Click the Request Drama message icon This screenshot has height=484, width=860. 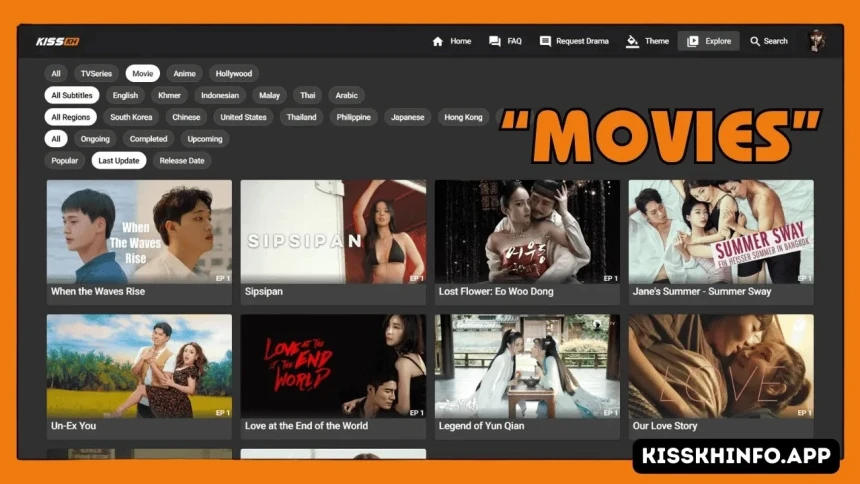point(545,41)
